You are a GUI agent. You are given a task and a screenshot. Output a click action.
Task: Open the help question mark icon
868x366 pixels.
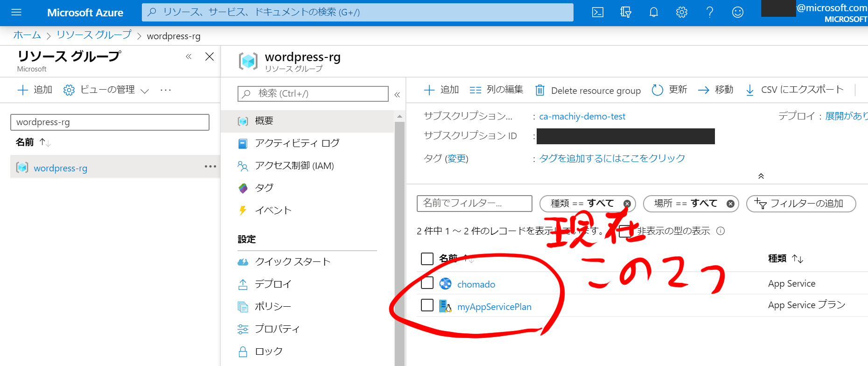pyautogui.click(x=710, y=12)
